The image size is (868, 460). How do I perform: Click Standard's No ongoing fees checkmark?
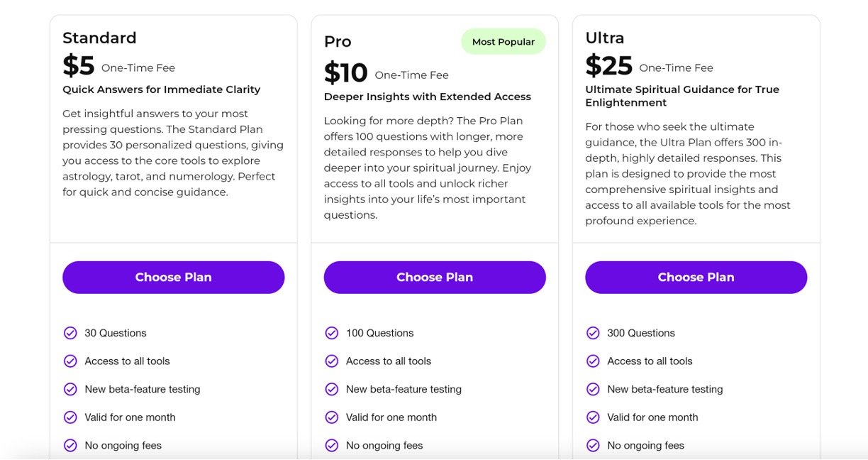click(70, 446)
